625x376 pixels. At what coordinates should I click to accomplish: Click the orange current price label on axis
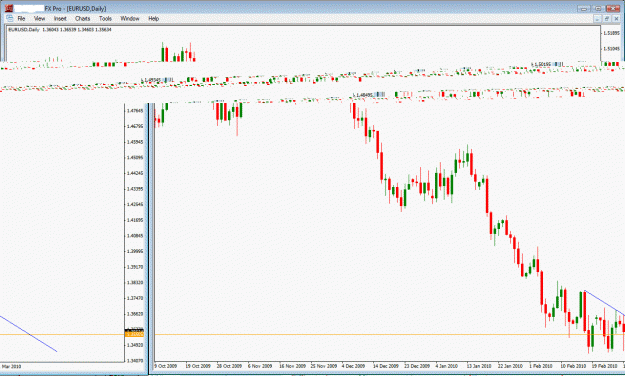pos(135,335)
